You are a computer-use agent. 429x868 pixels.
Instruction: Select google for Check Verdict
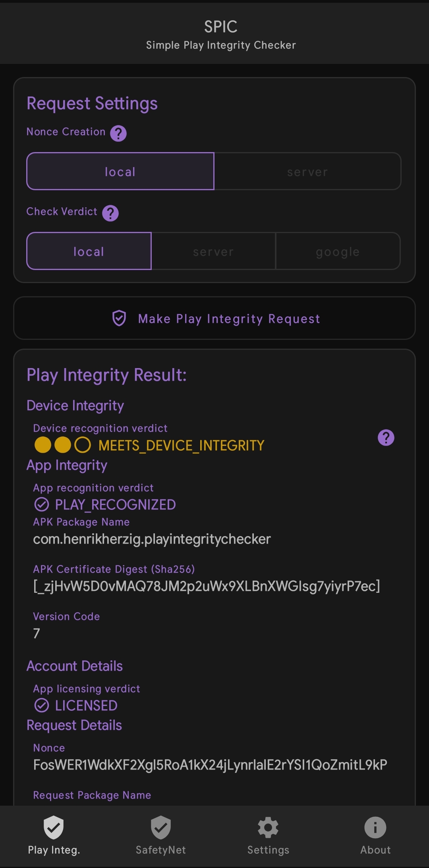pyautogui.click(x=338, y=251)
